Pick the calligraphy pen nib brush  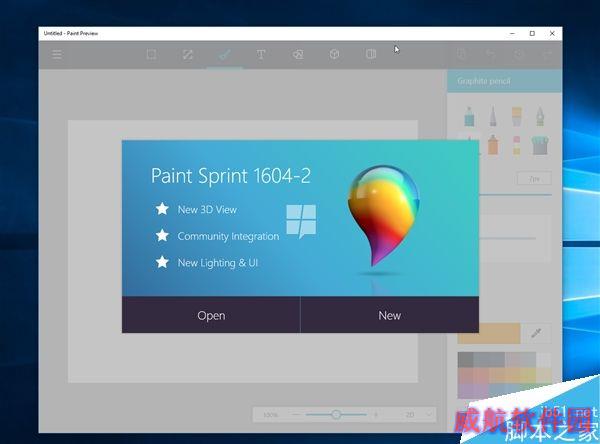(540, 116)
